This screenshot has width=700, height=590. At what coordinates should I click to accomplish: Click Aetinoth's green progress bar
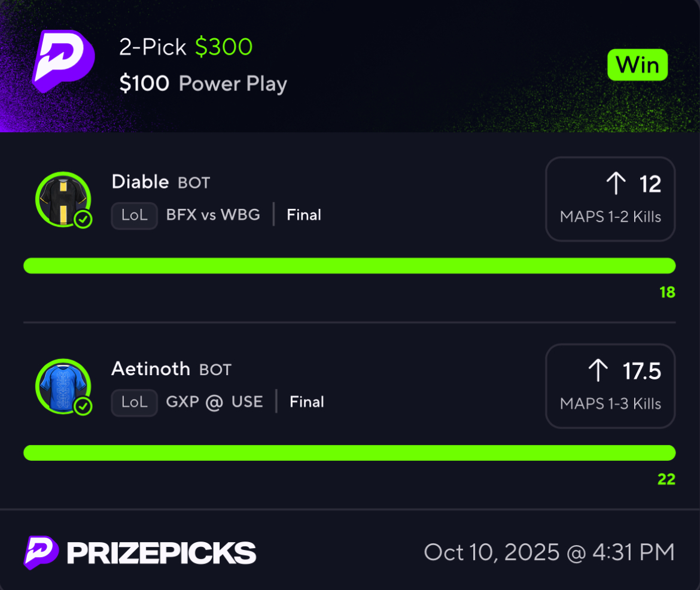pyautogui.click(x=349, y=453)
